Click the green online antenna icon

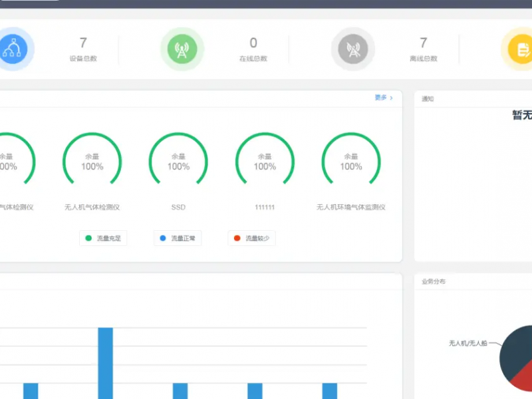[182, 49]
